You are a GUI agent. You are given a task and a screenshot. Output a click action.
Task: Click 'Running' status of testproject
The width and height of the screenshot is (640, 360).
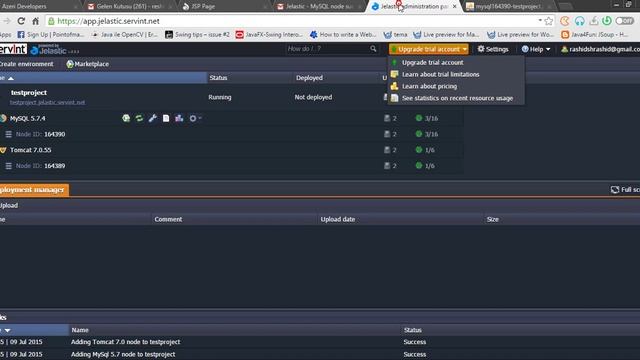click(x=220, y=97)
